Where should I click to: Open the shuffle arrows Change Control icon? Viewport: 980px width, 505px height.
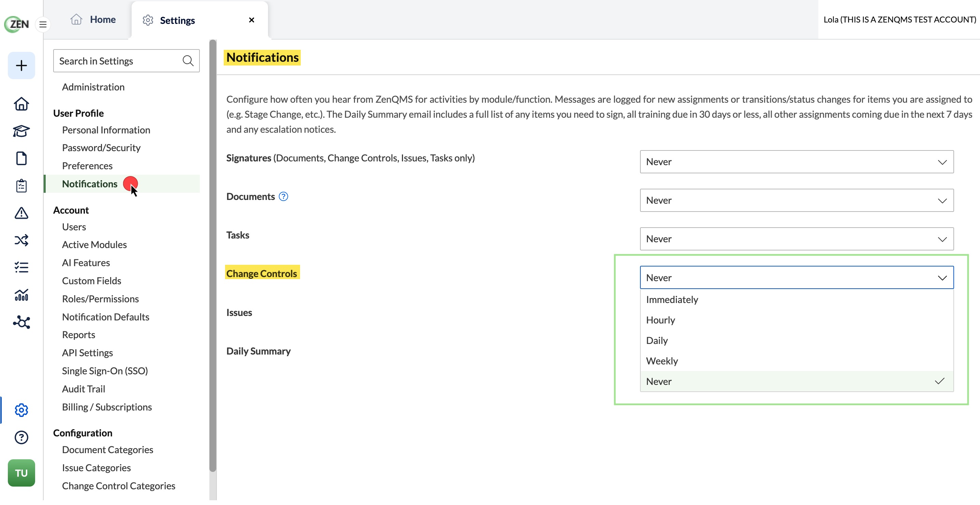click(x=21, y=240)
